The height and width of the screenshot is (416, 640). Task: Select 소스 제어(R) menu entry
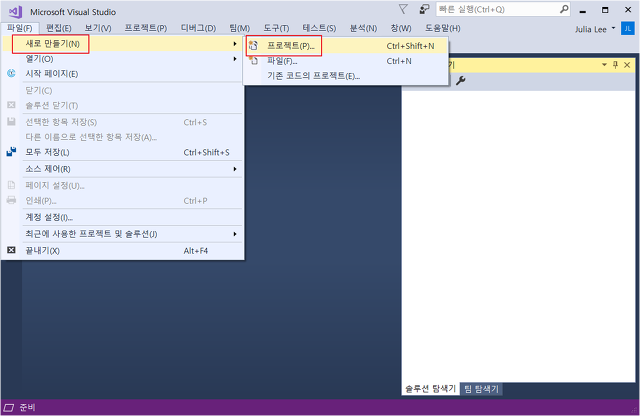click(x=122, y=169)
